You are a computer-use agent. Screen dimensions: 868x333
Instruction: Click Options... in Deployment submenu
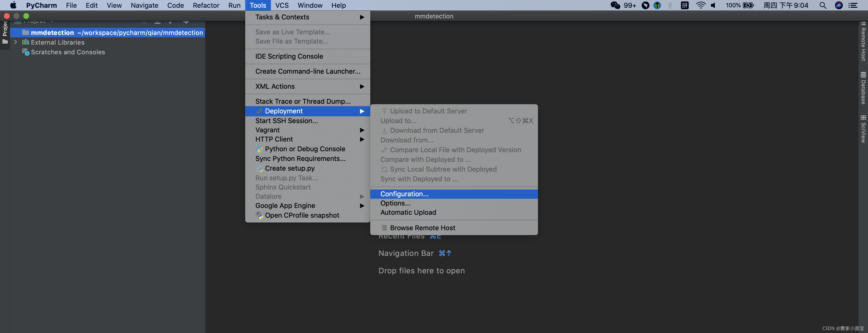[x=395, y=203]
